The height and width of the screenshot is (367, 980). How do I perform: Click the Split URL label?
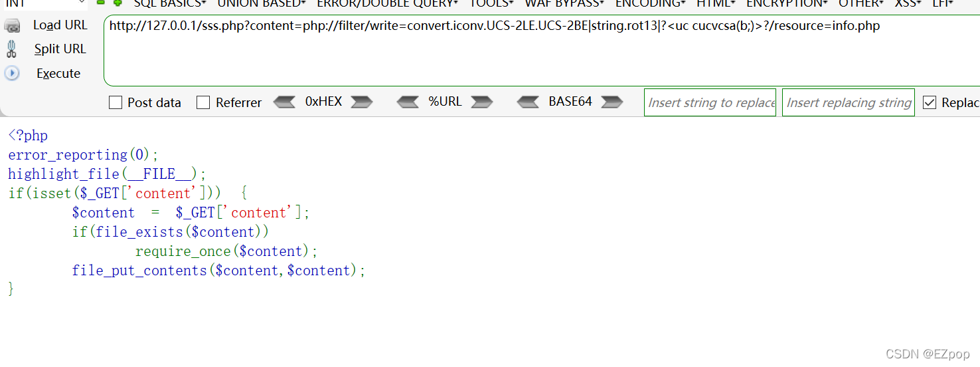click(60, 49)
